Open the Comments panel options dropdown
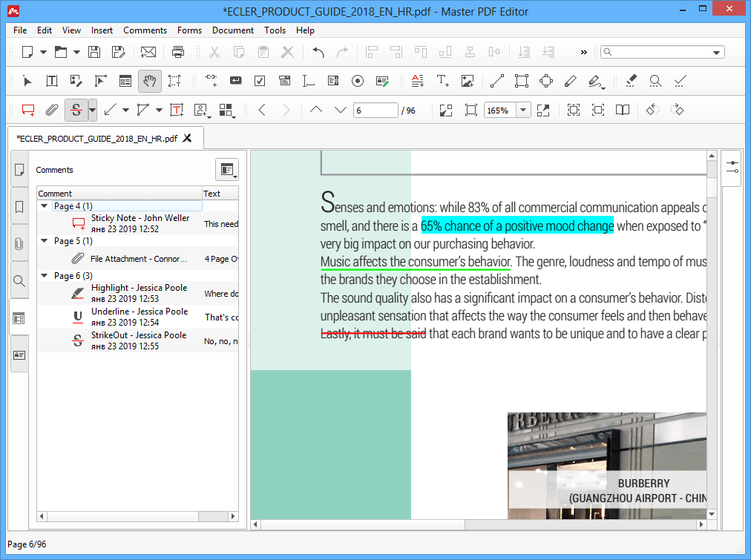This screenshot has height=560, width=751. pyautogui.click(x=227, y=169)
